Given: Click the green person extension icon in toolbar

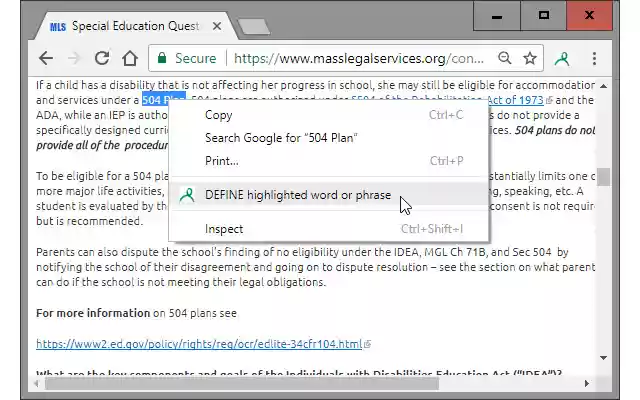Looking at the screenshot, I should click(562, 59).
